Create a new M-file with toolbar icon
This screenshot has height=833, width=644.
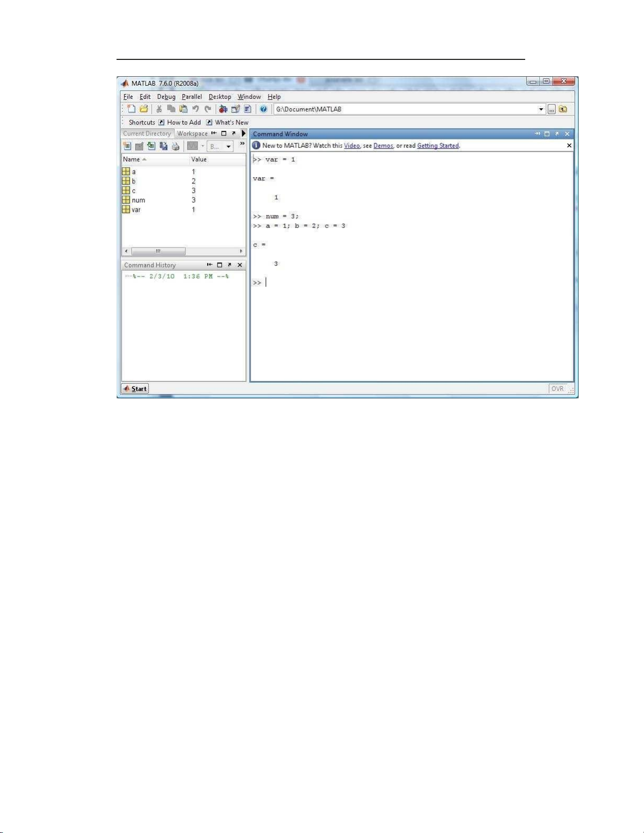click(x=131, y=109)
